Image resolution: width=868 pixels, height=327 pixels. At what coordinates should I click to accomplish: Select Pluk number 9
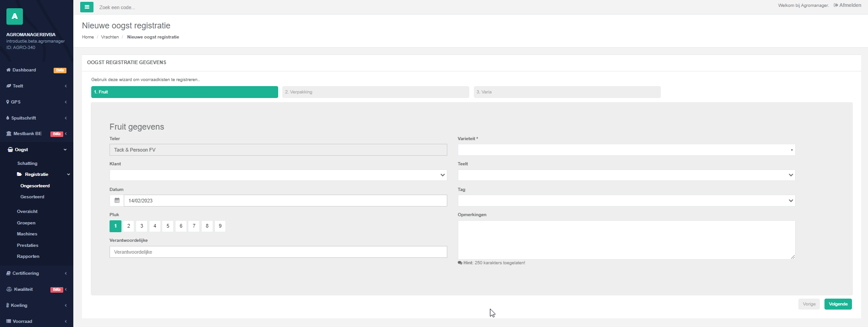coord(220,226)
